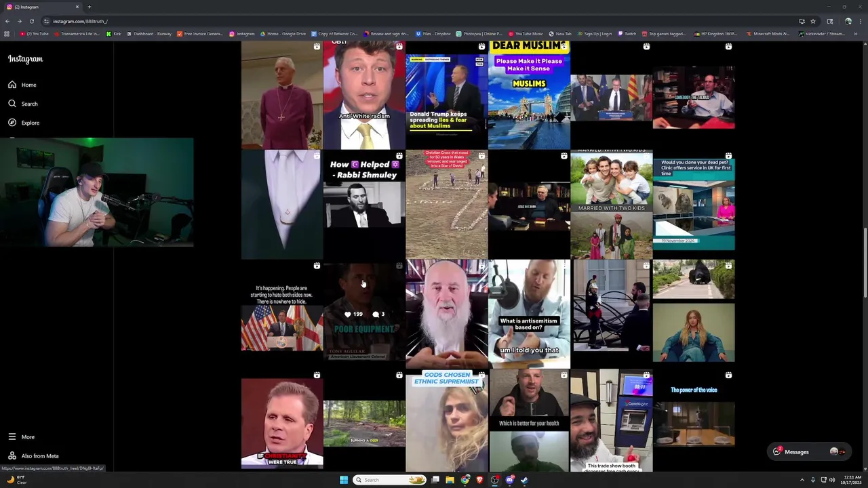
Task: Open clock and date flyout
Action: point(852,480)
